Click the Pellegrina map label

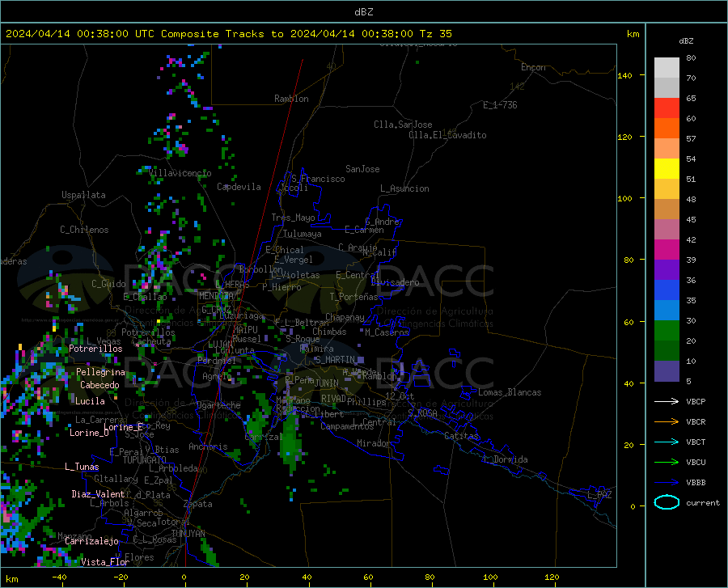click(x=101, y=372)
